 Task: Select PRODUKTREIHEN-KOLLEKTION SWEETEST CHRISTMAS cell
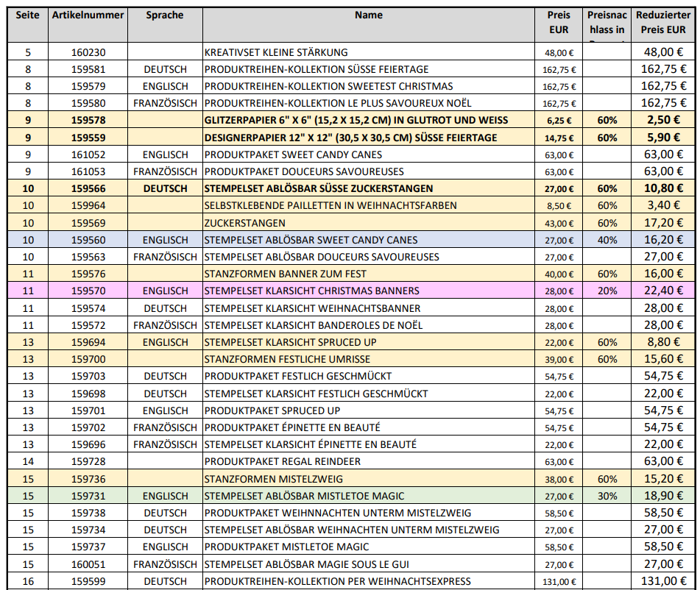[x=369, y=86]
